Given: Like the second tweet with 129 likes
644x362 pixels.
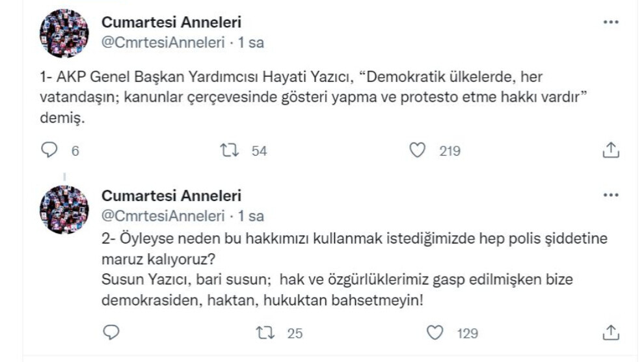Looking at the screenshot, I should point(435,333).
